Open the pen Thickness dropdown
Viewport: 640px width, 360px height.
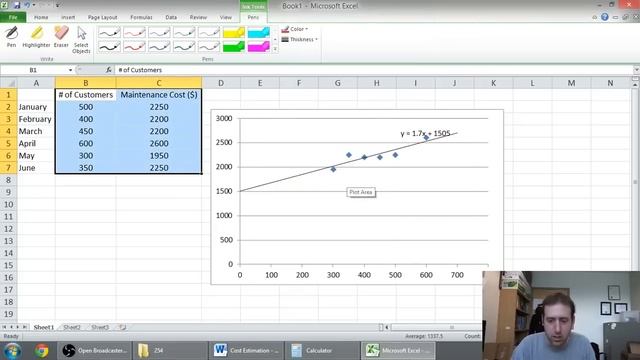[x=300, y=40]
